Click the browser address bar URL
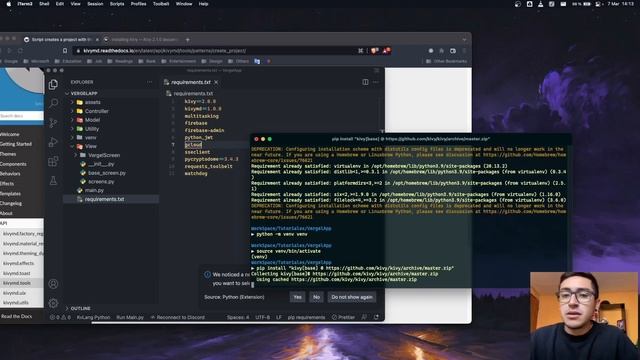The width and height of the screenshot is (640, 360). (x=164, y=51)
